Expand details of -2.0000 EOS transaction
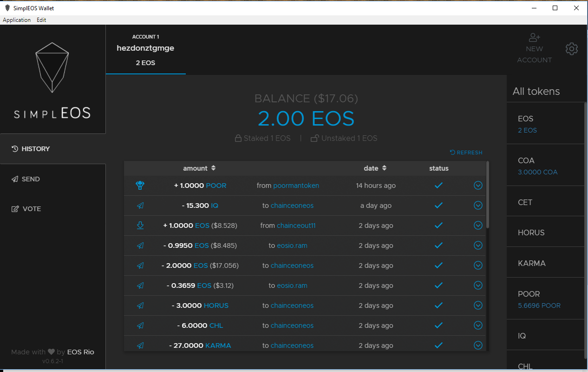The height and width of the screenshot is (372, 588). 478,266
